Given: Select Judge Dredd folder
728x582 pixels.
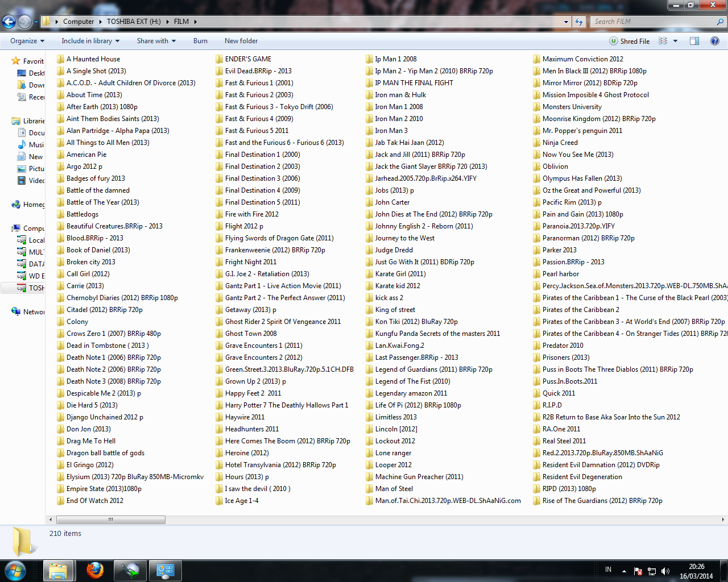Looking at the screenshot, I should [x=389, y=250].
